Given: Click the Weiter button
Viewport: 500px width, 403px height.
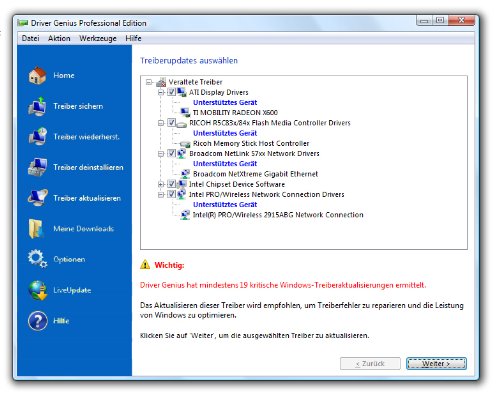Looking at the screenshot, I should tap(436, 364).
